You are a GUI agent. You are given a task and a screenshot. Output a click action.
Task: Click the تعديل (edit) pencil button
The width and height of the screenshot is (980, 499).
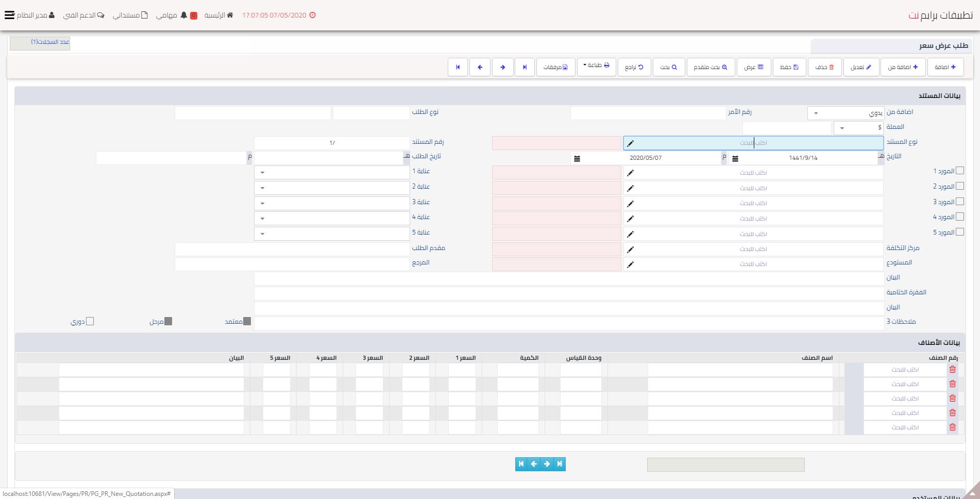pos(861,67)
